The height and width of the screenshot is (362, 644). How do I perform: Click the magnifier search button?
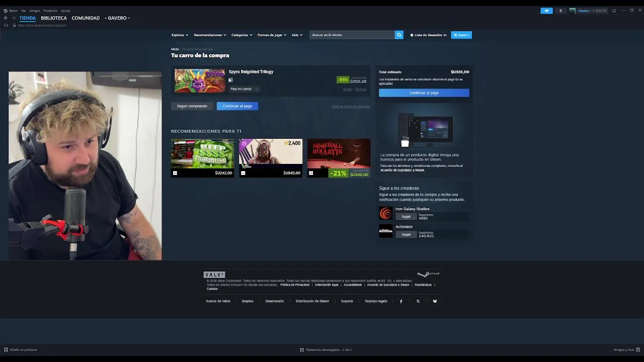pos(399,35)
